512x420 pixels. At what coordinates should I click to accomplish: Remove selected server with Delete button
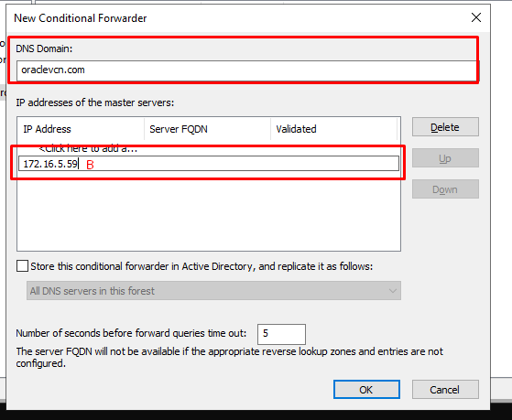tap(445, 127)
